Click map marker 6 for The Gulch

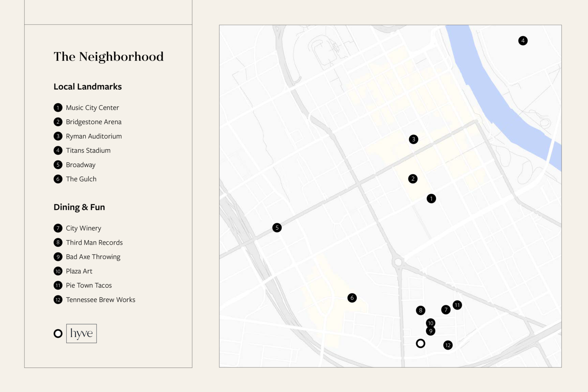click(x=352, y=298)
